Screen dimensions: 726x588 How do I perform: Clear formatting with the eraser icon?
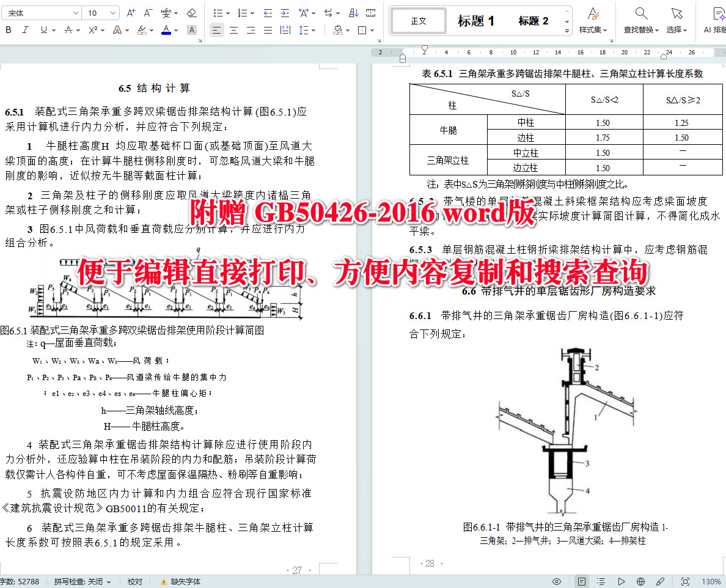(192, 13)
